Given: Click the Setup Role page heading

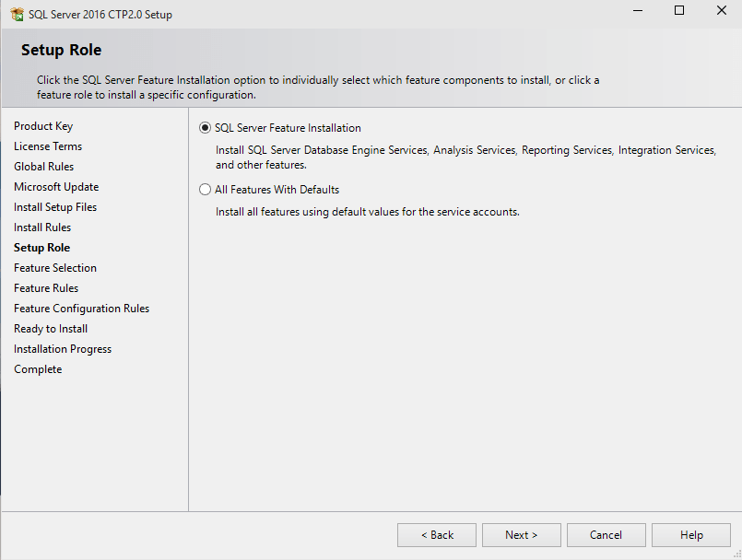Looking at the screenshot, I should 62,50.
